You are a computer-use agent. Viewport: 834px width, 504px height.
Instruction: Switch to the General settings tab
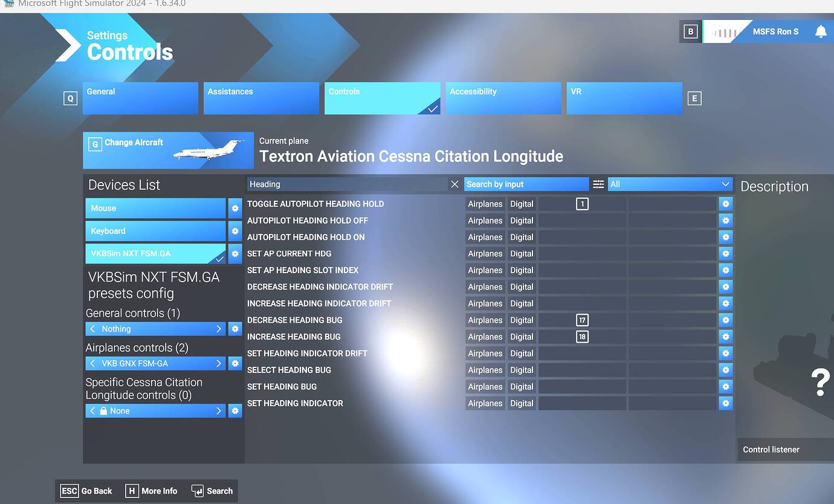click(140, 99)
